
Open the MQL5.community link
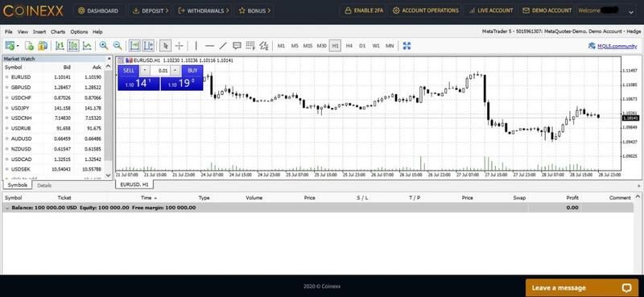click(613, 46)
